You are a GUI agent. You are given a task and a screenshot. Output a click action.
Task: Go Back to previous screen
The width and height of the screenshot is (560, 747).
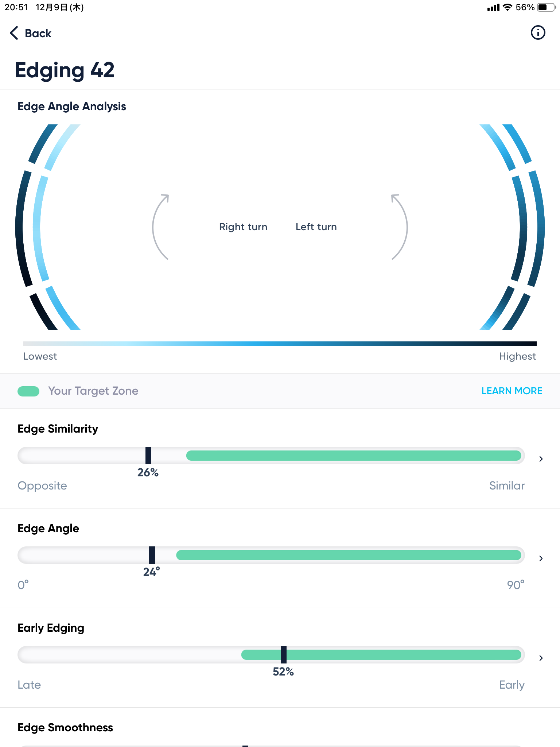point(38,33)
